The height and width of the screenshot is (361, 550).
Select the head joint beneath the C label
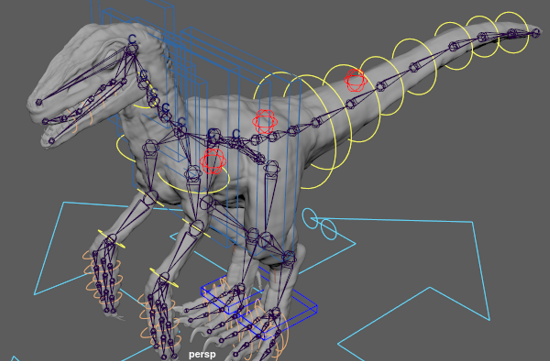click(x=132, y=49)
